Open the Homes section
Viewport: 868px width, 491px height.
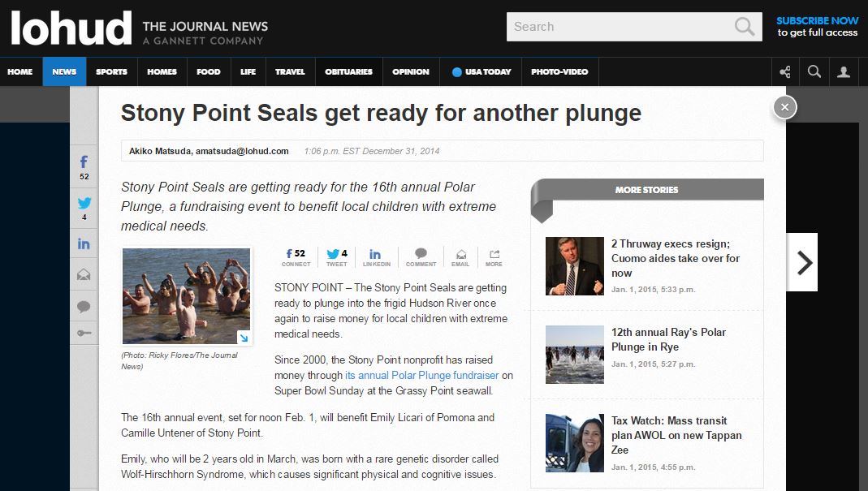[x=162, y=72]
